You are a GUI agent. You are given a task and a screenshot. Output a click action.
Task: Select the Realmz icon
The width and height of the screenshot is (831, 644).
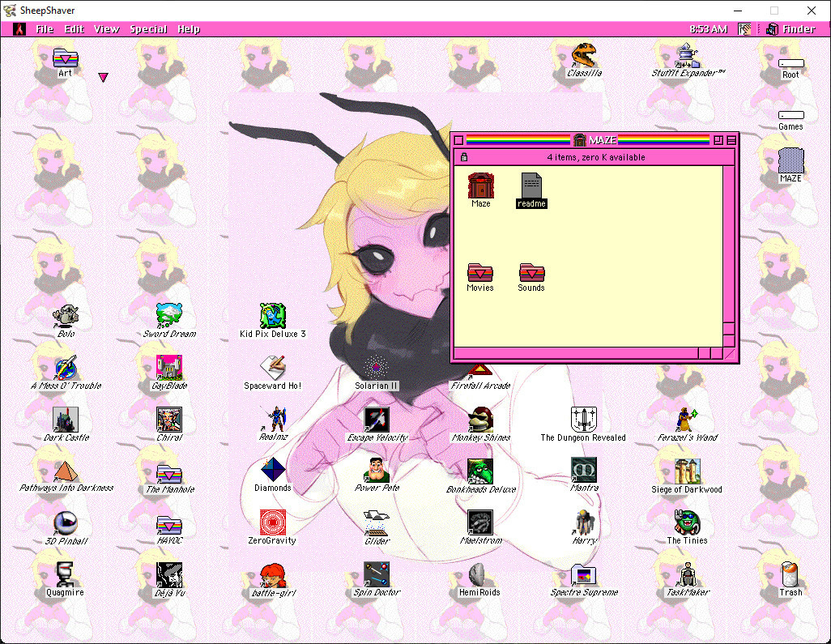coord(272,420)
